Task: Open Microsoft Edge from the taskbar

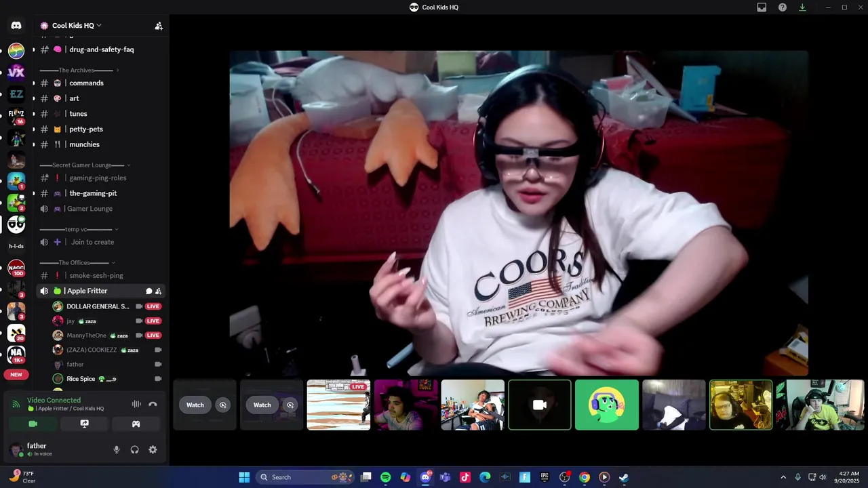Action: click(485, 477)
